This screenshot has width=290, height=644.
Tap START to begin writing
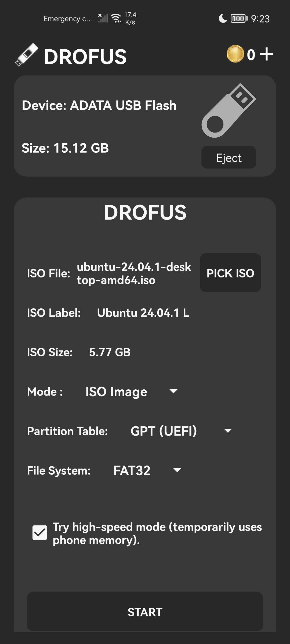(145, 612)
